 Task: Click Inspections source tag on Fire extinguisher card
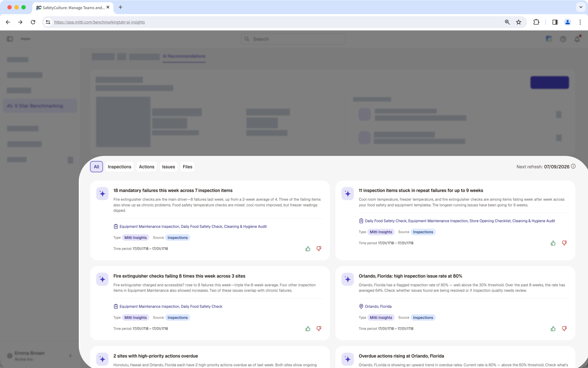pyautogui.click(x=177, y=318)
